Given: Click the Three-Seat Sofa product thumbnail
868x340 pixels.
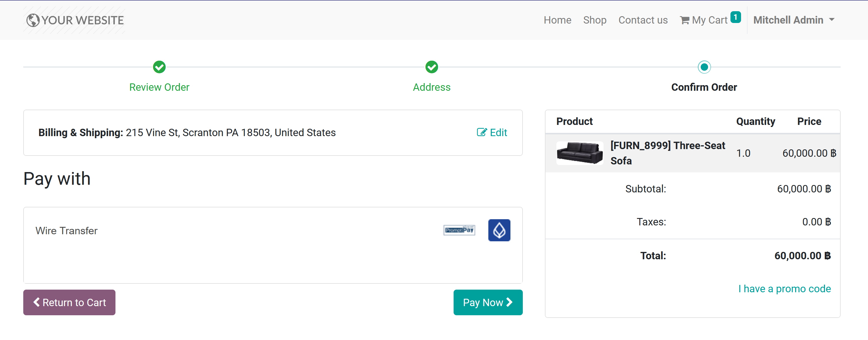Looking at the screenshot, I should point(579,153).
